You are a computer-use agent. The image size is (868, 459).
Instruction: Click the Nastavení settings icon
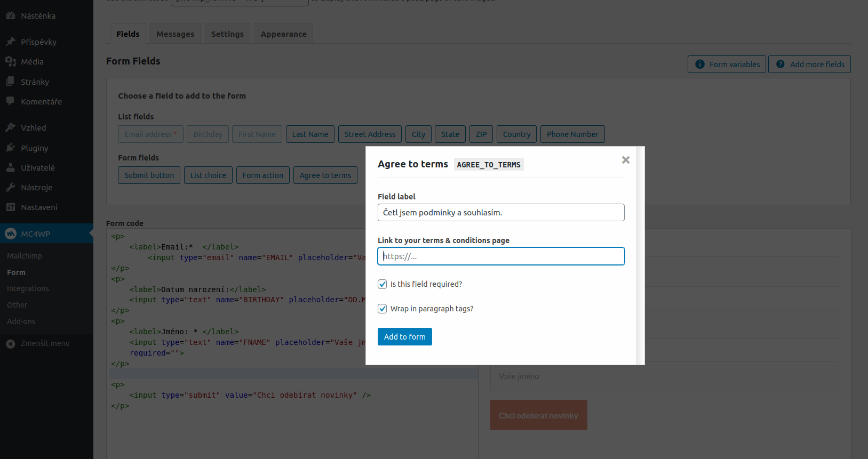click(x=11, y=207)
